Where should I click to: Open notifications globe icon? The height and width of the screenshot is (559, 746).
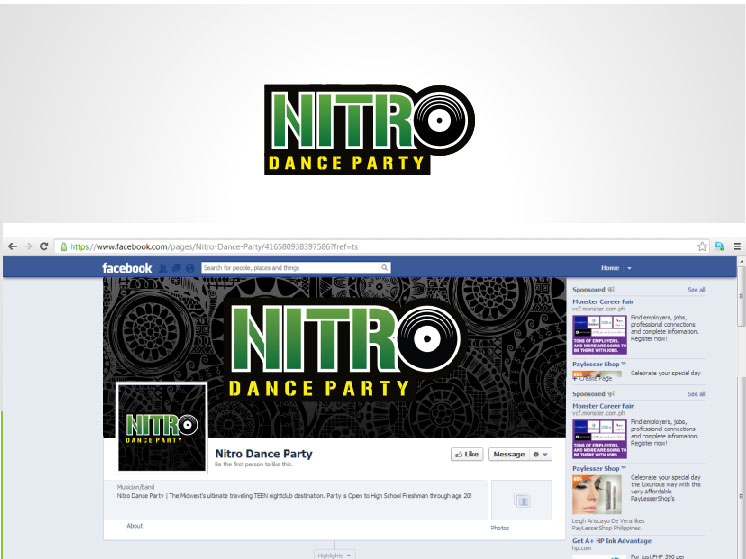tap(190, 268)
